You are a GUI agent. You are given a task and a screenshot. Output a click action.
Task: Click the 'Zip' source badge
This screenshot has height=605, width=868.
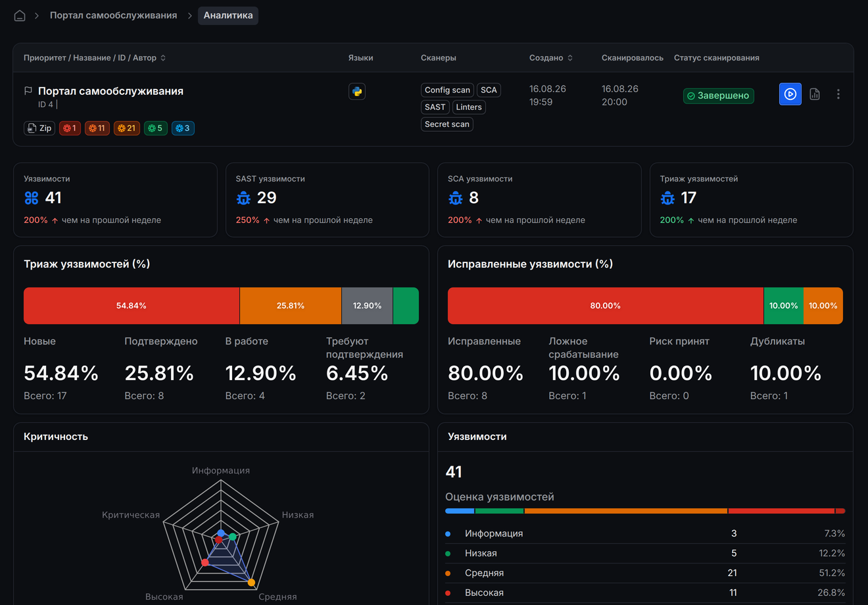[39, 128]
